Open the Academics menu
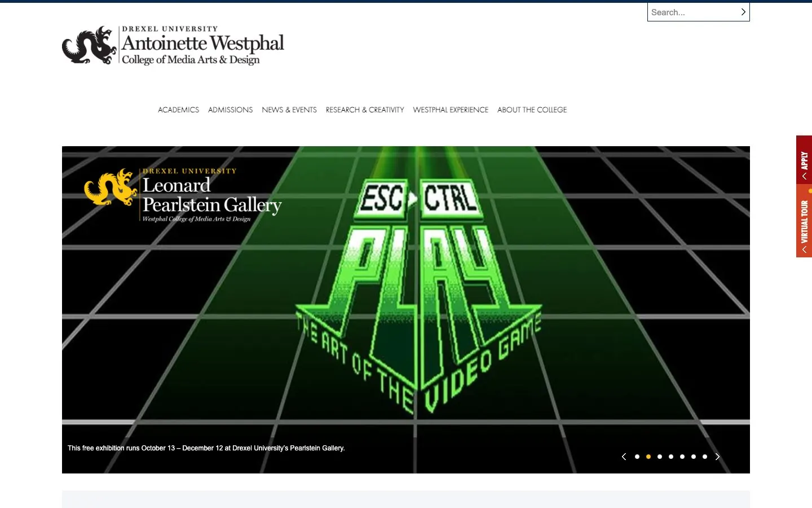The height and width of the screenshot is (508, 812). (178, 110)
